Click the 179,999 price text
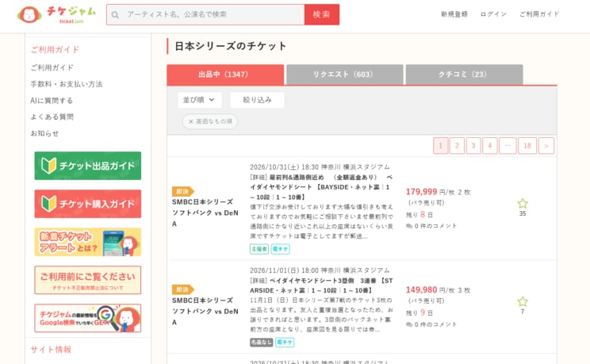The height and width of the screenshot is (364, 590). point(421,192)
